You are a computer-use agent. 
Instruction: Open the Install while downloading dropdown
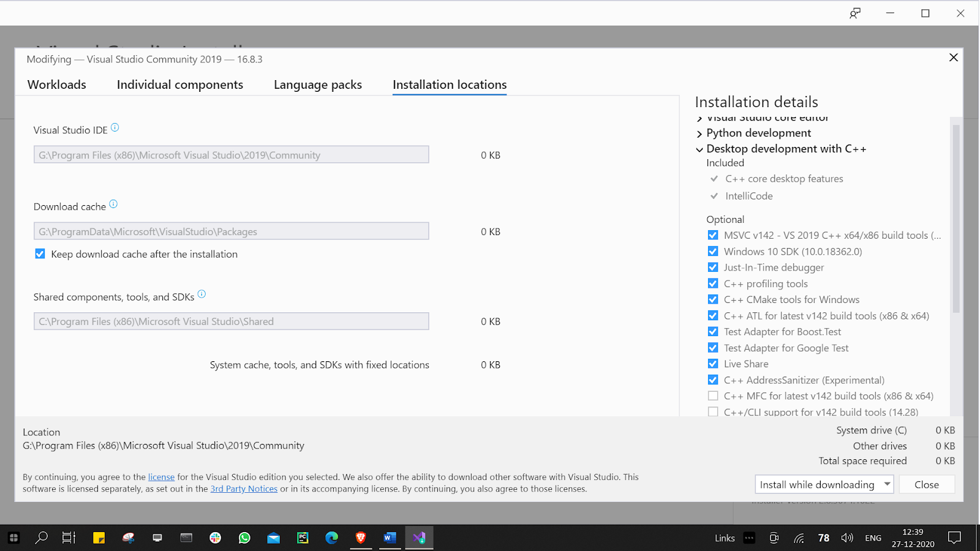pos(887,484)
